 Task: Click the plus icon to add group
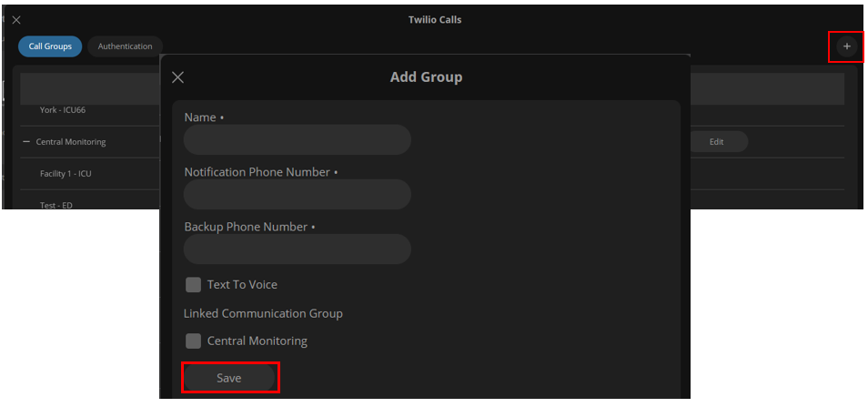click(x=846, y=46)
